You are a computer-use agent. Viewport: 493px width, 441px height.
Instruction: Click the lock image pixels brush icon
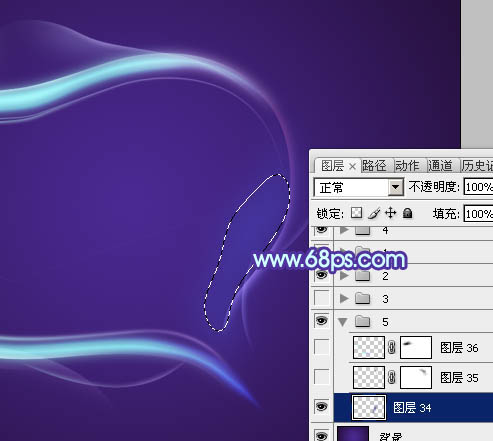[374, 213]
